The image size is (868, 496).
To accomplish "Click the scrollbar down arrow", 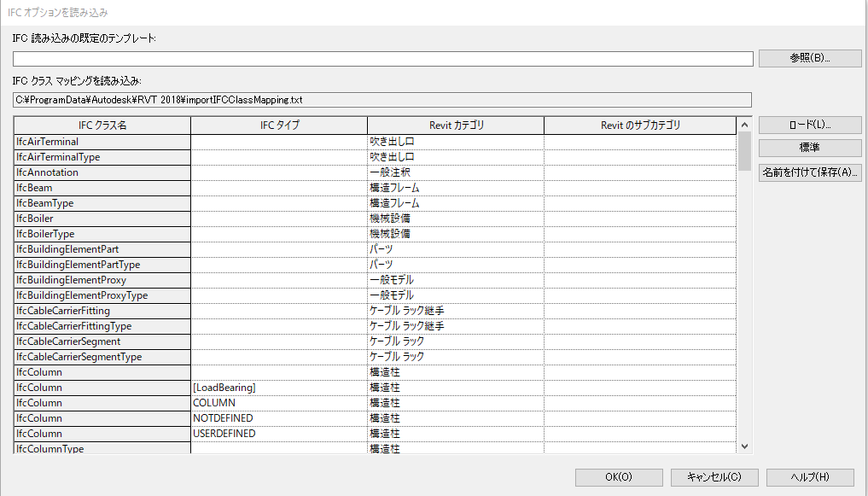I will pyautogui.click(x=744, y=446).
